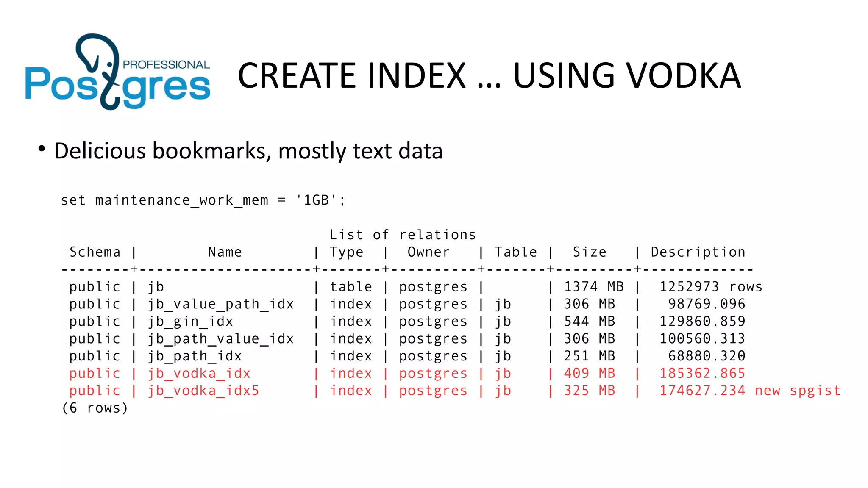Click the 'CREATE INDEX … USING VODKA' title
The image size is (868, 488).
point(489,76)
